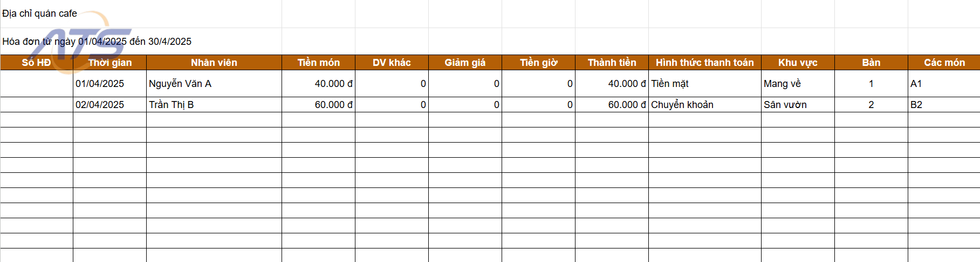This screenshot has width=980, height=262.
Task: Select the 'Địa chỉ quán cafe' cell
Action: [40, 14]
